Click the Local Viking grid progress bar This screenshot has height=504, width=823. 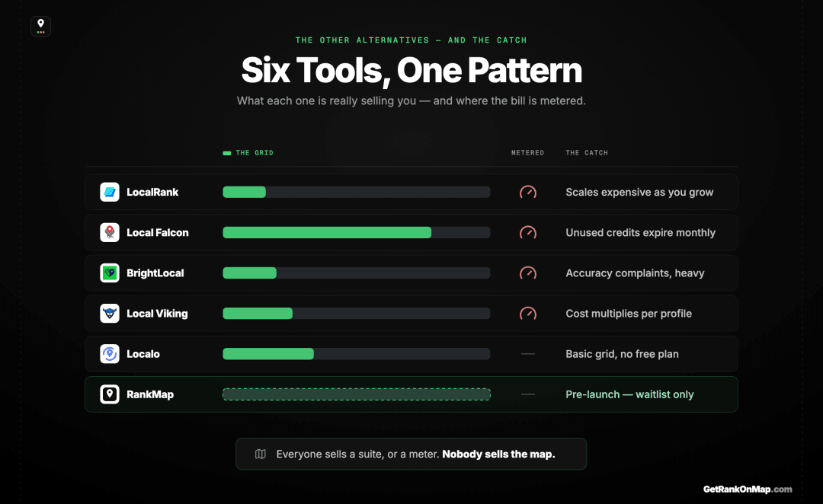(x=357, y=313)
